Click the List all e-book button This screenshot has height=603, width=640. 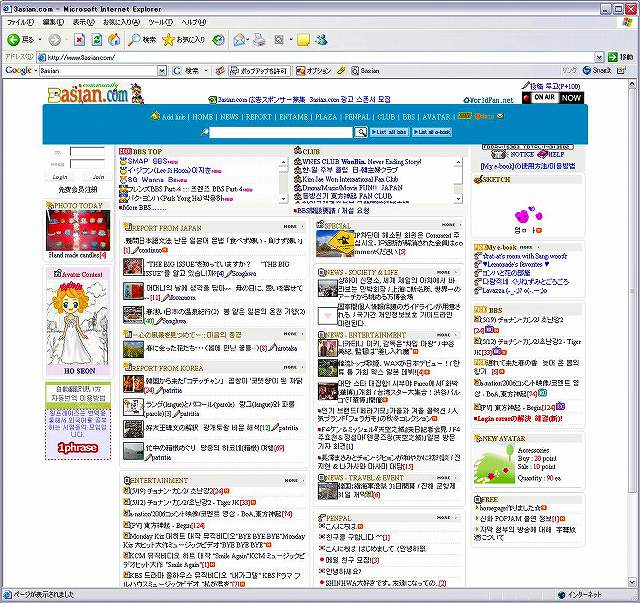coord(432,132)
